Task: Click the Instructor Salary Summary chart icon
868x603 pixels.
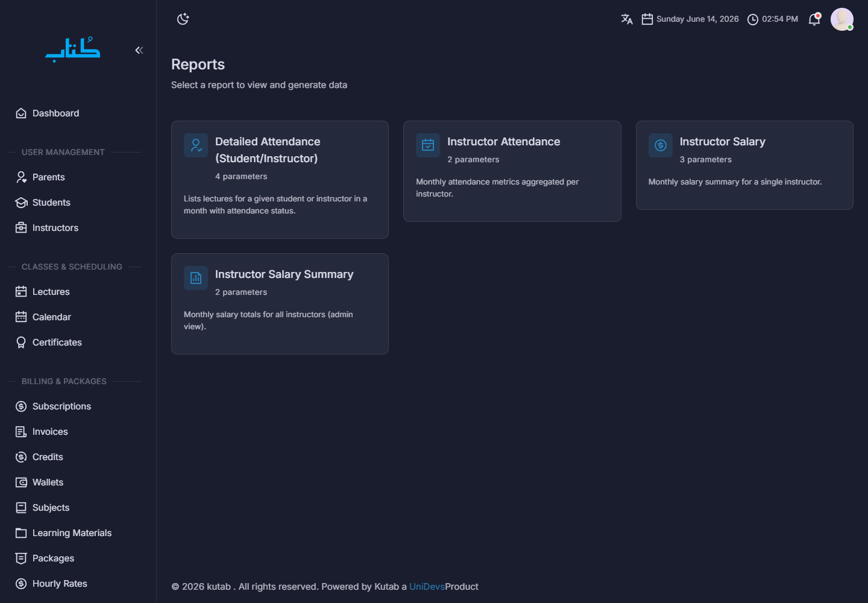Action: [196, 278]
